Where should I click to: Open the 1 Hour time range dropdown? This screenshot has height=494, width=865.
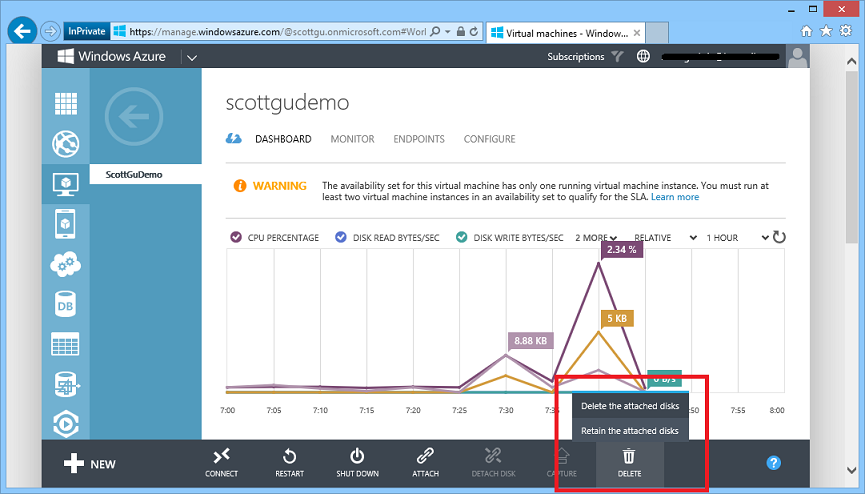pyautogui.click(x=738, y=238)
